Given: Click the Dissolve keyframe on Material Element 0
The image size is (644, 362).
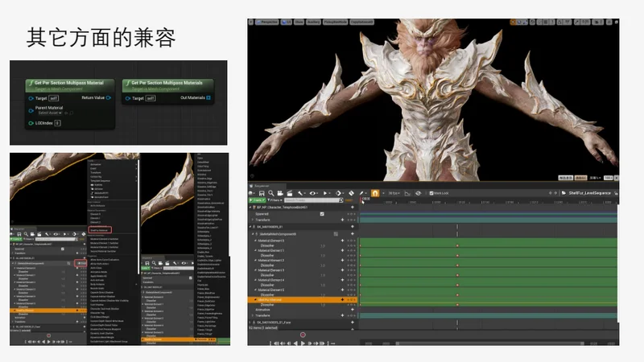Looking at the screenshot, I should [457, 245].
